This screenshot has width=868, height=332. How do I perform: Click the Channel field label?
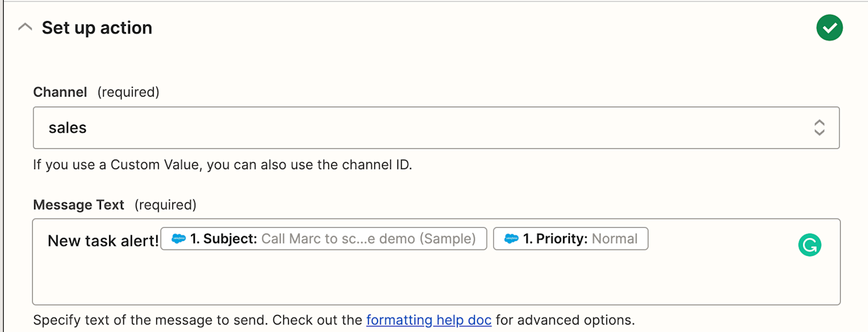click(x=60, y=92)
